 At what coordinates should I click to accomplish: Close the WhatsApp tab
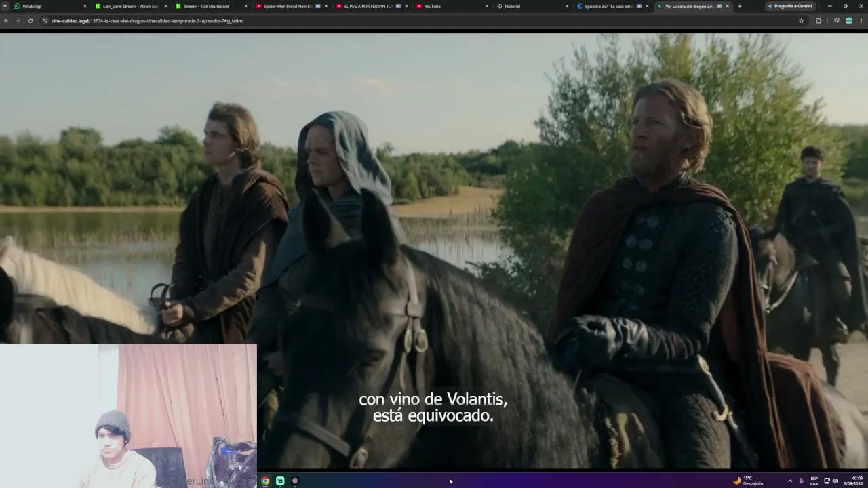(85, 6)
